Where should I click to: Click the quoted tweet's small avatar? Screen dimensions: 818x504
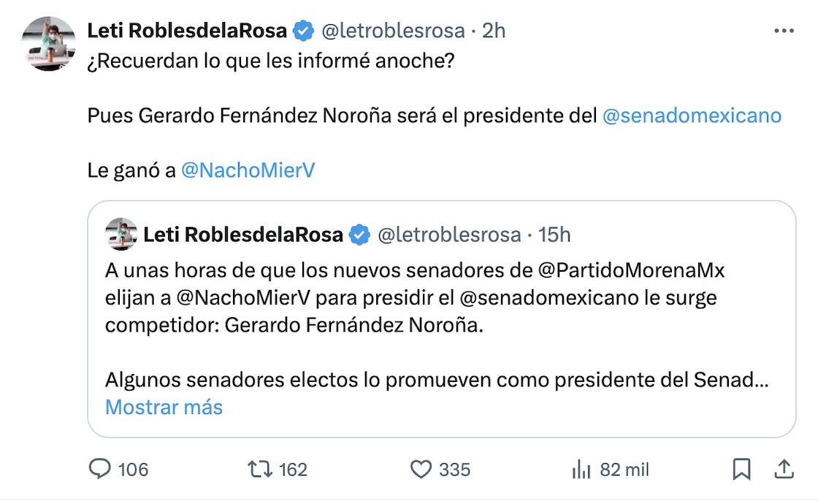(121, 234)
